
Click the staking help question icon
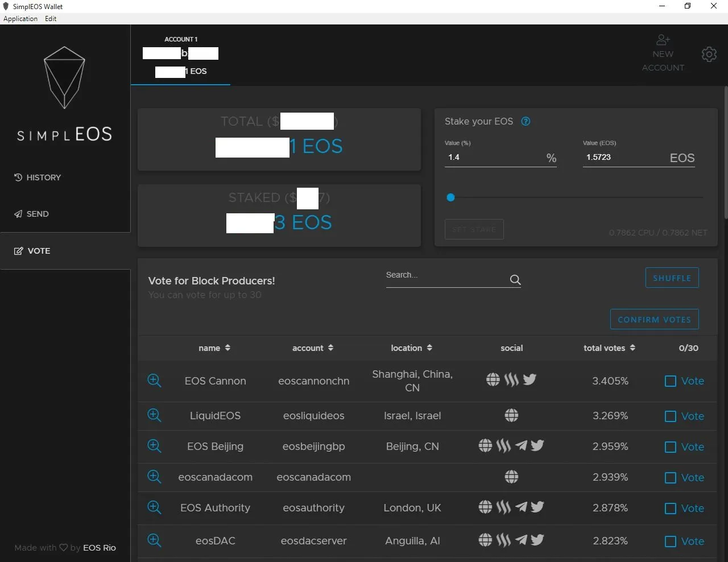pyautogui.click(x=526, y=121)
